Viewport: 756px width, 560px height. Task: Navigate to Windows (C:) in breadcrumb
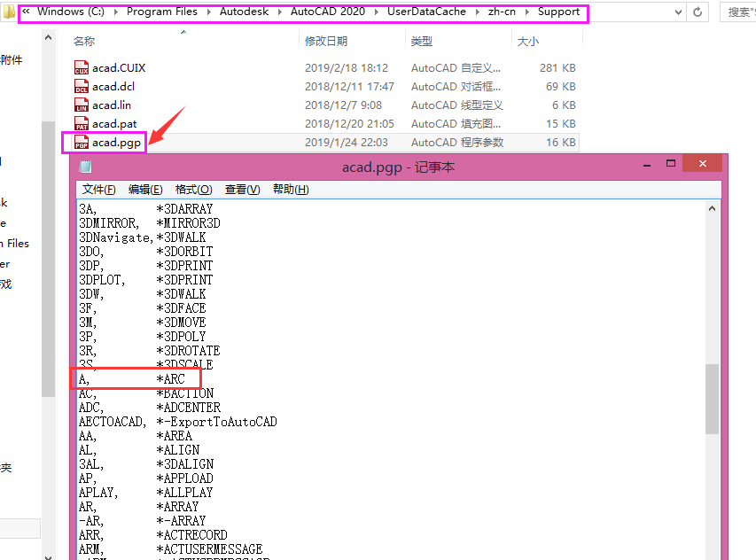[71, 12]
